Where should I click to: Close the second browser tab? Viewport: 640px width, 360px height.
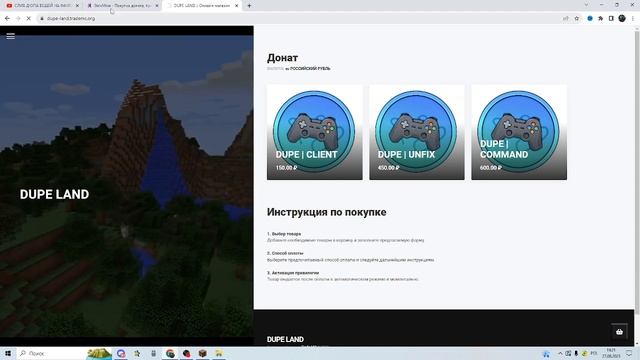coord(157,6)
